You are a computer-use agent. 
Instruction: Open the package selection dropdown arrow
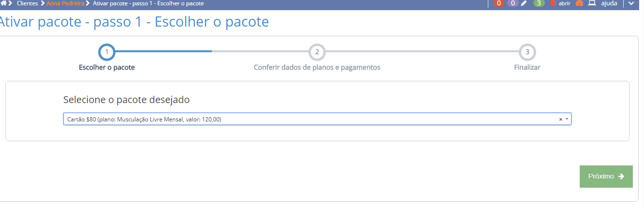(x=567, y=119)
